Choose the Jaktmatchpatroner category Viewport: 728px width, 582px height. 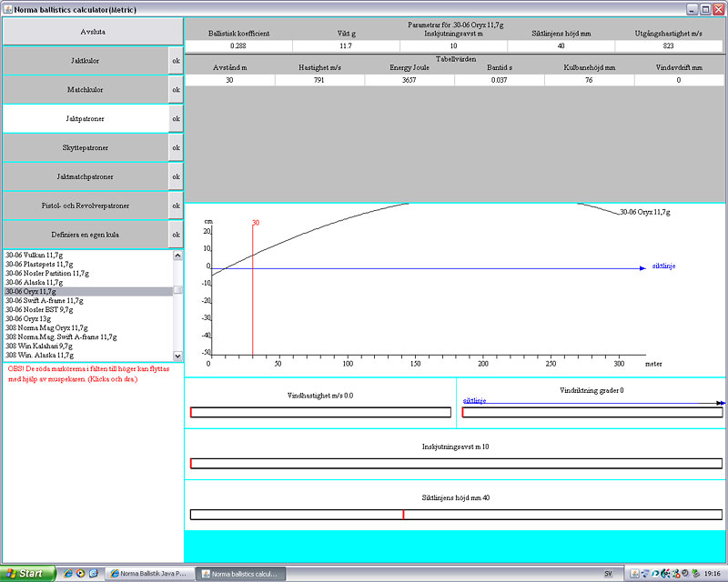click(86, 176)
